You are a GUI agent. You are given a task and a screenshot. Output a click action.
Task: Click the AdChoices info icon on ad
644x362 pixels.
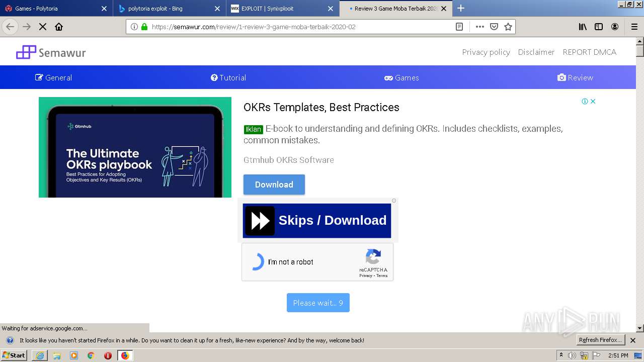click(x=585, y=101)
